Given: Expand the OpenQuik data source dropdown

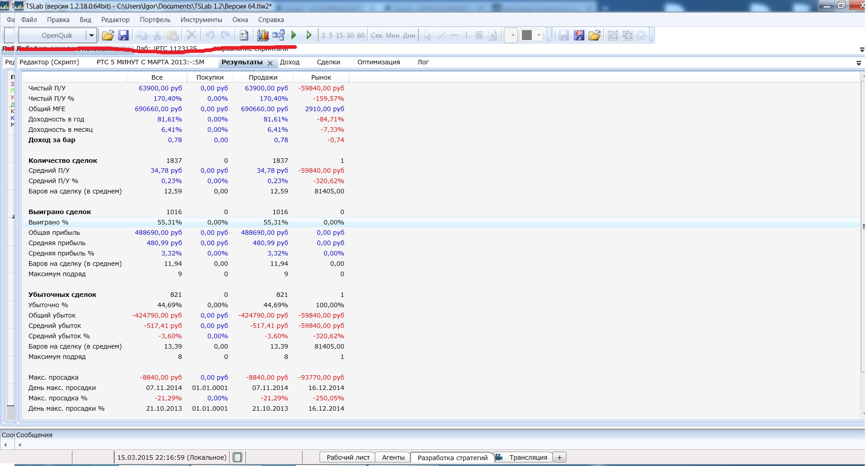Looking at the screenshot, I should pyautogui.click(x=91, y=36).
